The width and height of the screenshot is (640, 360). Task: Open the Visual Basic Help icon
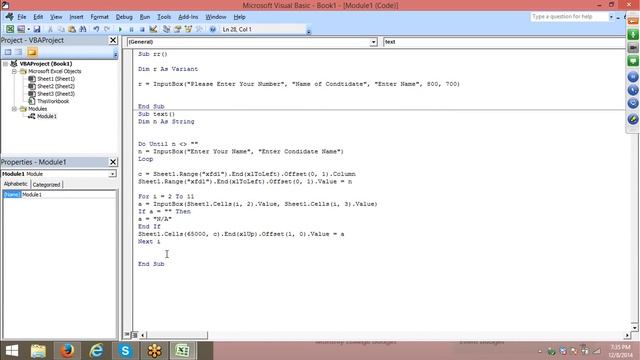(212, 29)
